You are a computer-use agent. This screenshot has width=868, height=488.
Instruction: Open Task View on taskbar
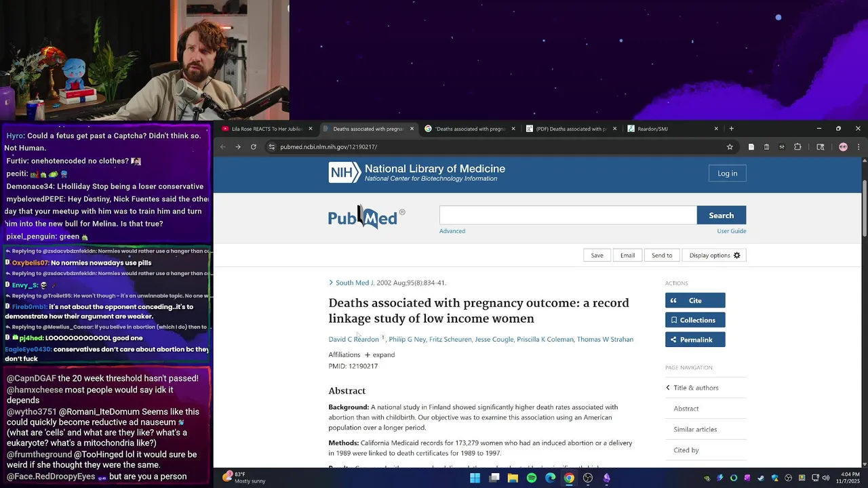(494, 478)
